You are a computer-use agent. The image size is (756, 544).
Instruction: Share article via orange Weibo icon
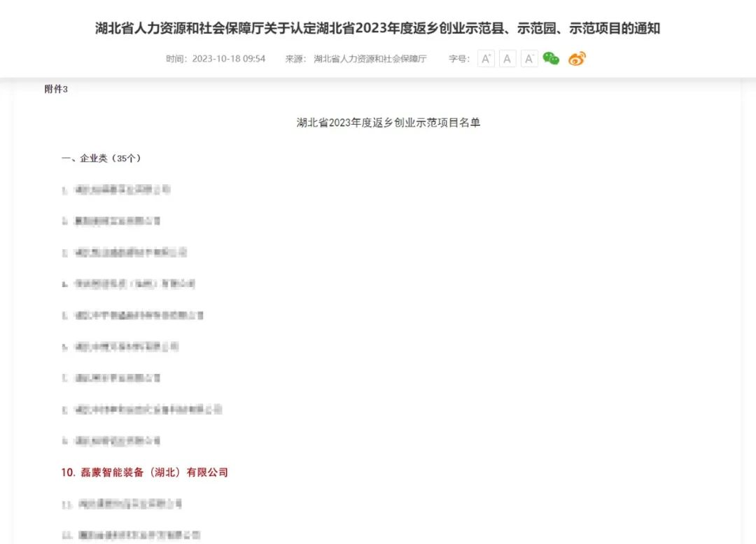coord(577,59)
